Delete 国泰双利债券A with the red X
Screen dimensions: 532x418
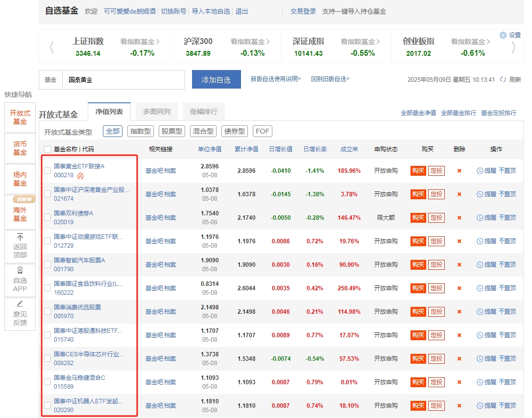click(x=459, y=218)
